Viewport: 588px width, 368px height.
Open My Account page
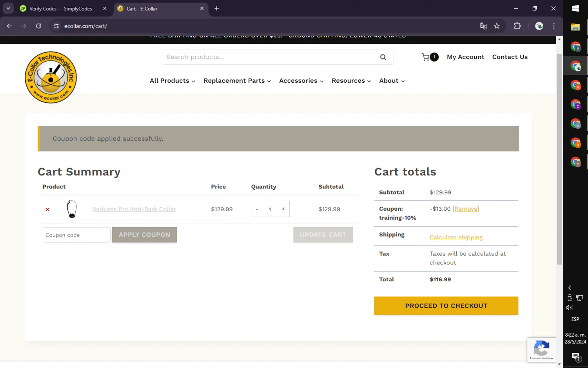465,57
